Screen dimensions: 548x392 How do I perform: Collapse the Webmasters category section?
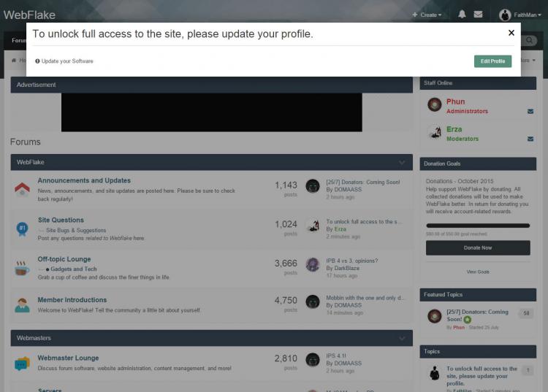402,339
